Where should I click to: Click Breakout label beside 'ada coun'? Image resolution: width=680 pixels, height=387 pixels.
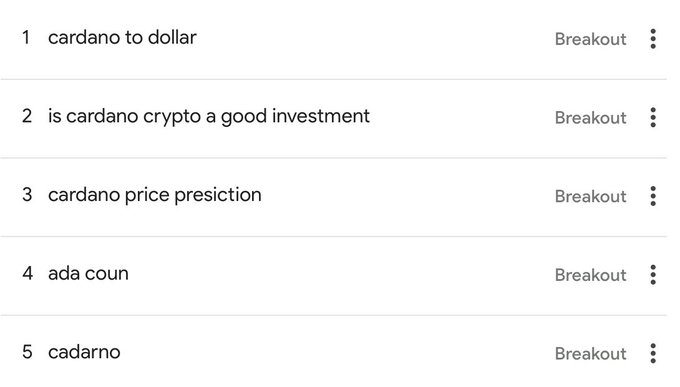coord(590,275)
